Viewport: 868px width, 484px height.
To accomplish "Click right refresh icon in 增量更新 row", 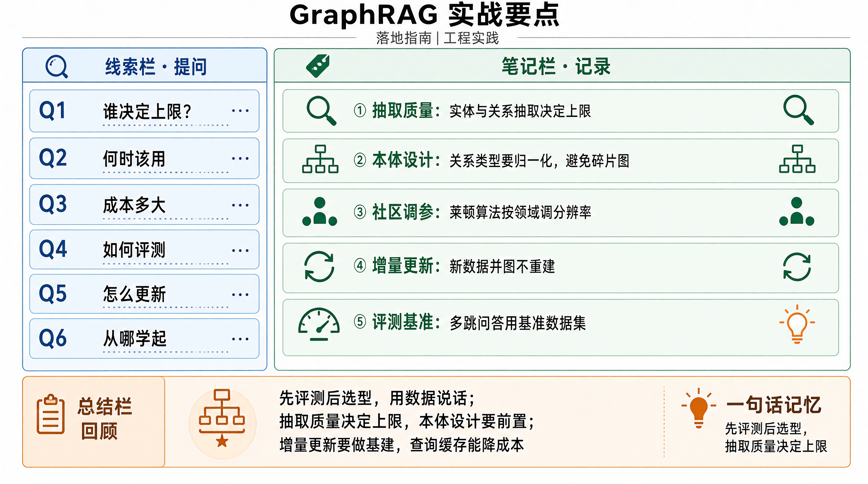I will [x=797, y=267].
